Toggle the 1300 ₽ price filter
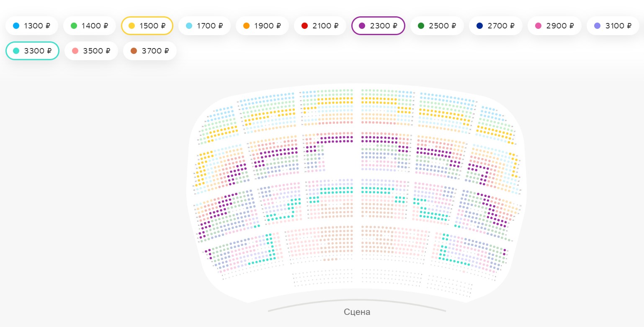This screenshot has height=327, width=644. point(31,26)
